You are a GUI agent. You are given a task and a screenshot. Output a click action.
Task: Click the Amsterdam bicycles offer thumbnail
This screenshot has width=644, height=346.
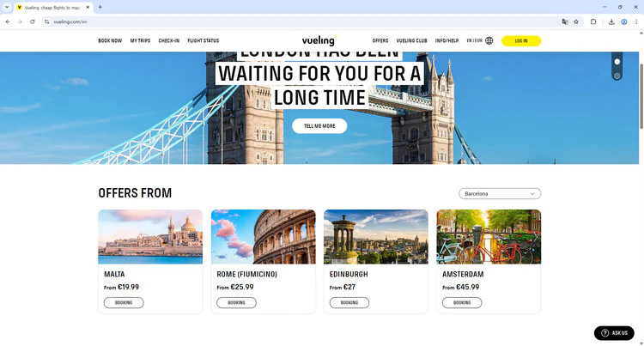click(x=489, y=237)
